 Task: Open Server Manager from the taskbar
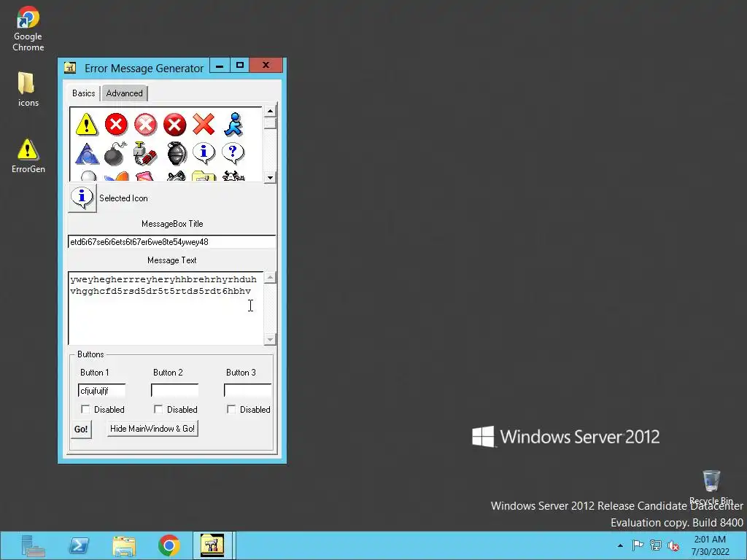[x=33, y=545]
